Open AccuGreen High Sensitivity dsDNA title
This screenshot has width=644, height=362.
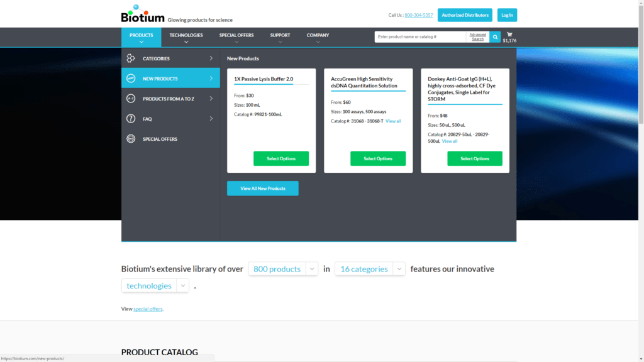coord(364,82)
